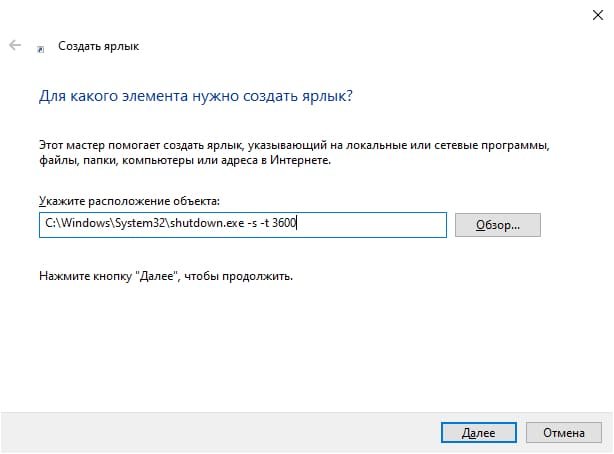
Task: Click the wizard description paragraph text
Action: [x=294, y=153]
